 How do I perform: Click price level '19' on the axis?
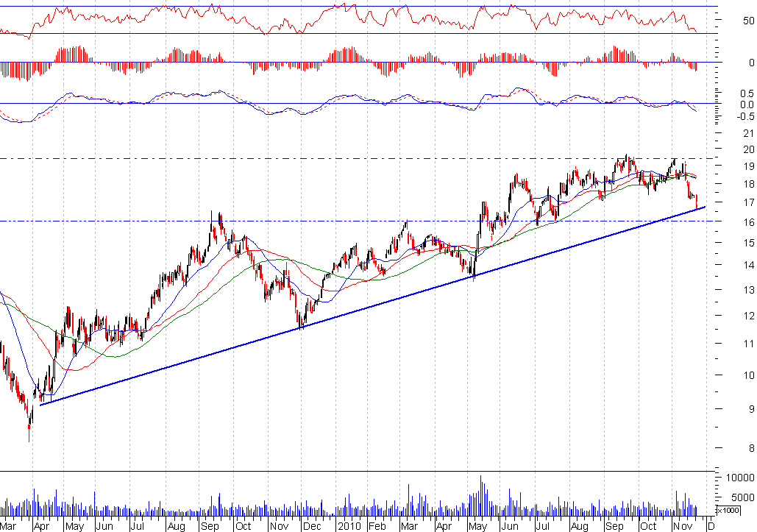749,166
